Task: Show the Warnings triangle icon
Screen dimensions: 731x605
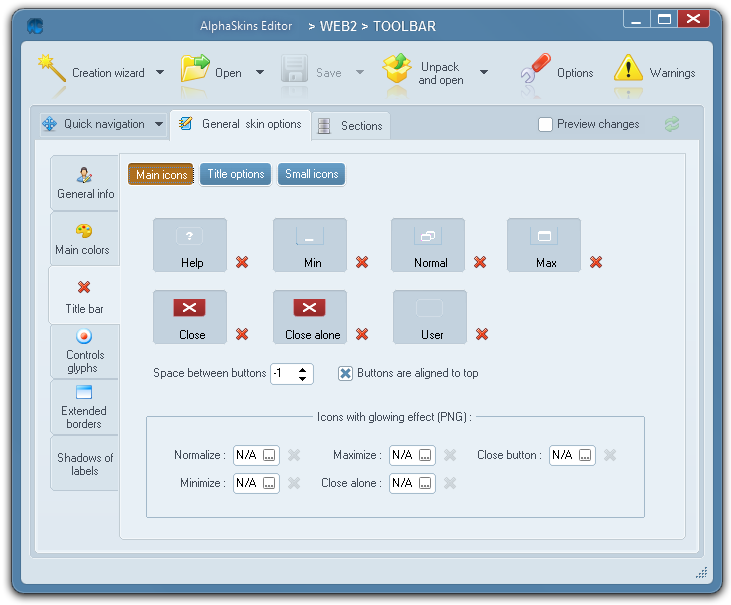Action: [x=628, y=68]
